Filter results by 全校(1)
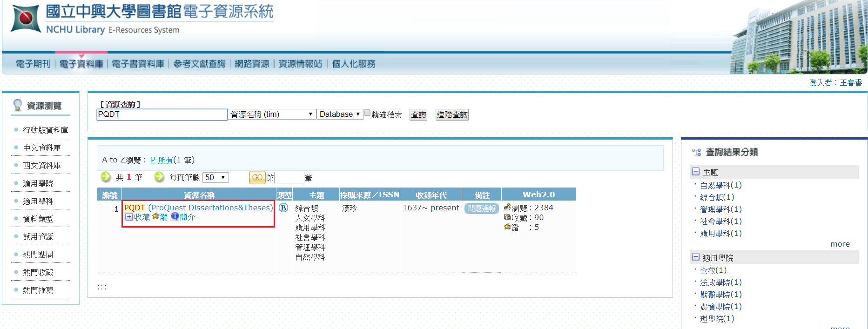 (x=713, y=270)
